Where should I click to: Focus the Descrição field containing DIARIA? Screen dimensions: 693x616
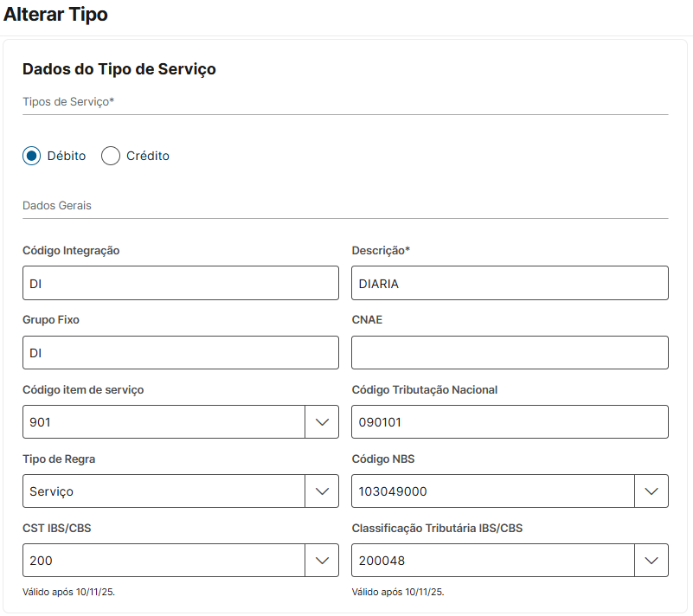point(510,283)
